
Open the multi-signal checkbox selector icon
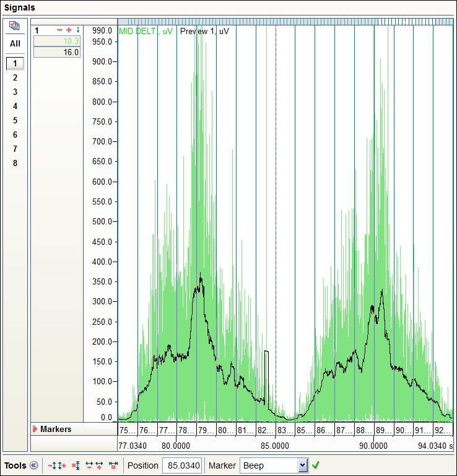click(x=14, y=25)
